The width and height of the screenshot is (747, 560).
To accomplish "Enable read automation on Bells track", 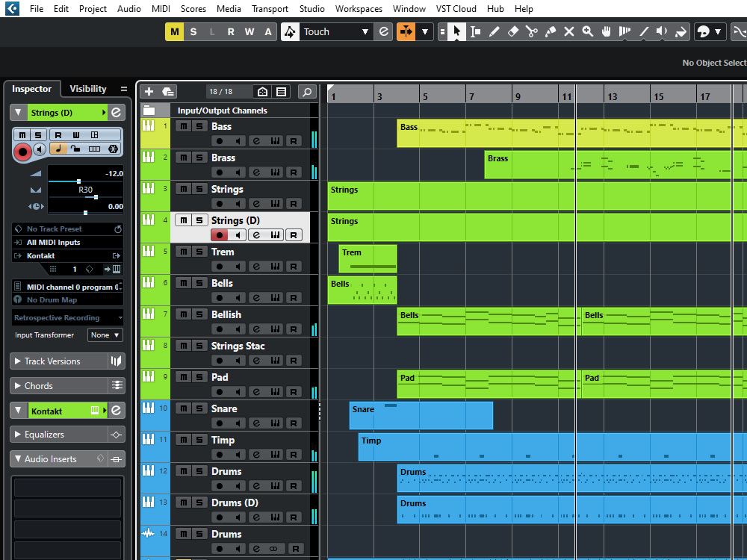I will pyautogui.click(x=294, y=298).
